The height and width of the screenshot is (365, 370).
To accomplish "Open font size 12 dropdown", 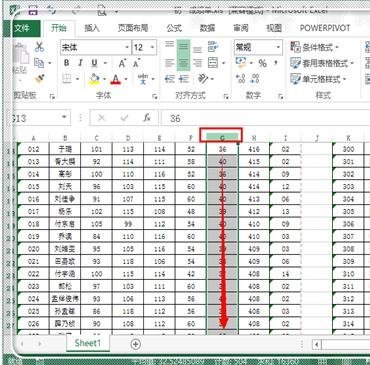I will [x=152, y=47].
